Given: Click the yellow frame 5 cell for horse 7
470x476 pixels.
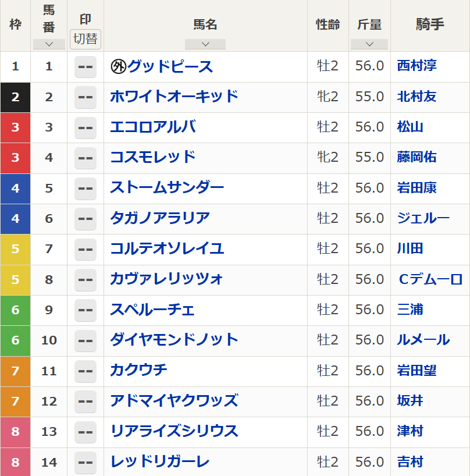Looking at the screenshot, I should tap(15, 249).
